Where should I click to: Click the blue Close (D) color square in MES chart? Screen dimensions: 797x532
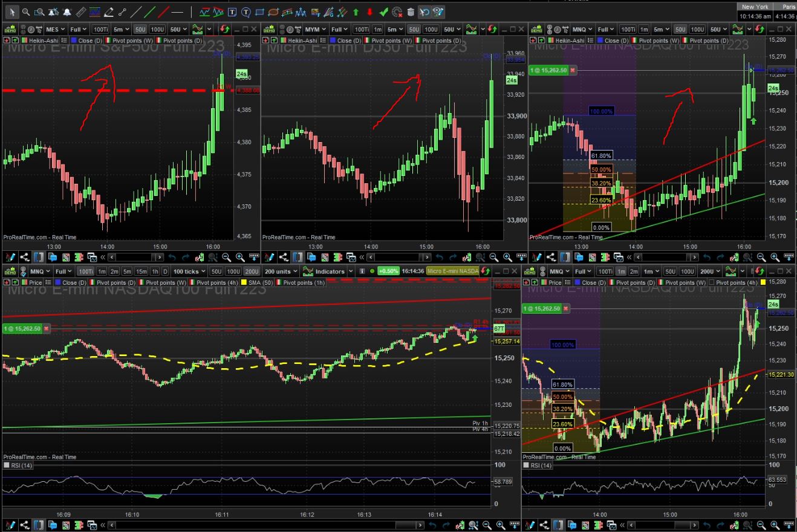[74, 41]
